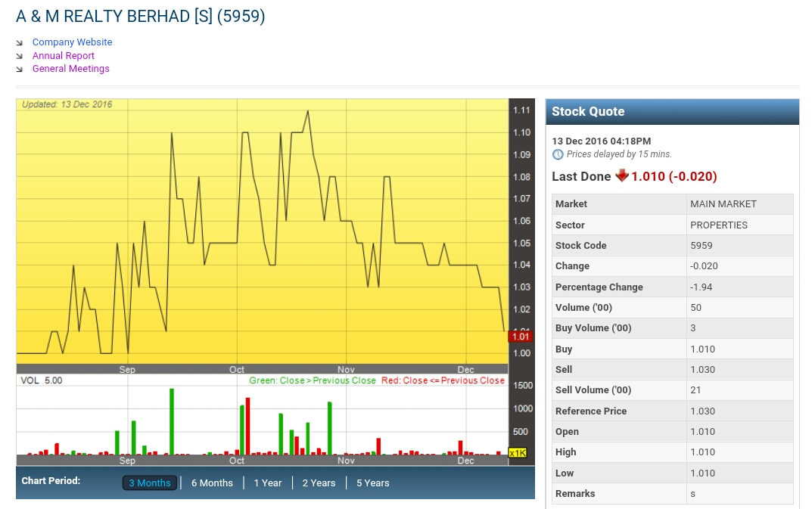Click the Stock Quote panel header
Viewport: 812px width, 509px height.
pyautogui.click(x=672, y=111)
